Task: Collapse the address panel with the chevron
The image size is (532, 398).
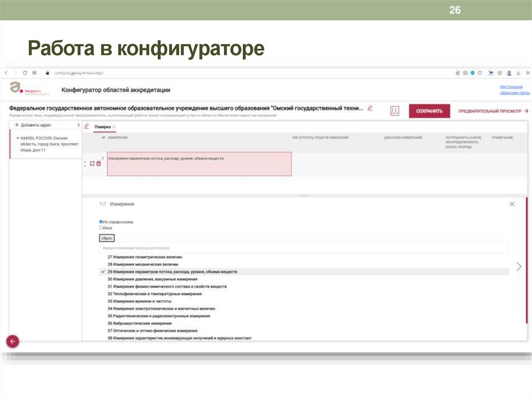Action: click(x=78, y=124)
